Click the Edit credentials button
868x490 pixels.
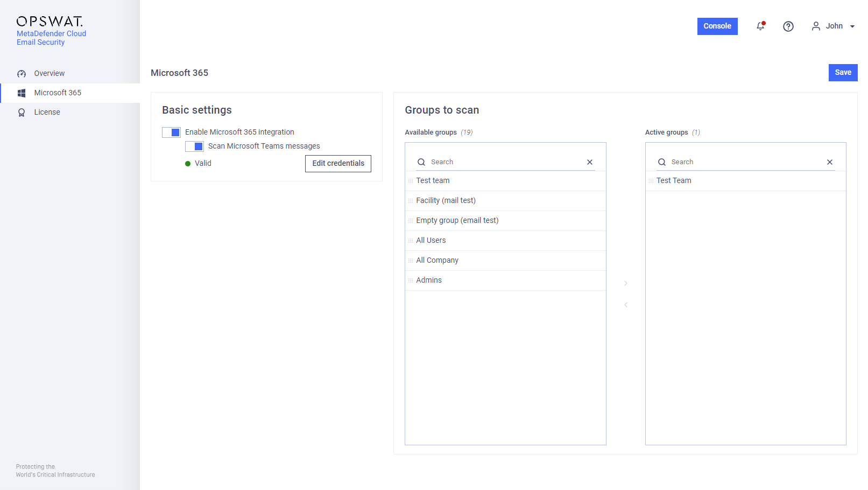(338, 164)
